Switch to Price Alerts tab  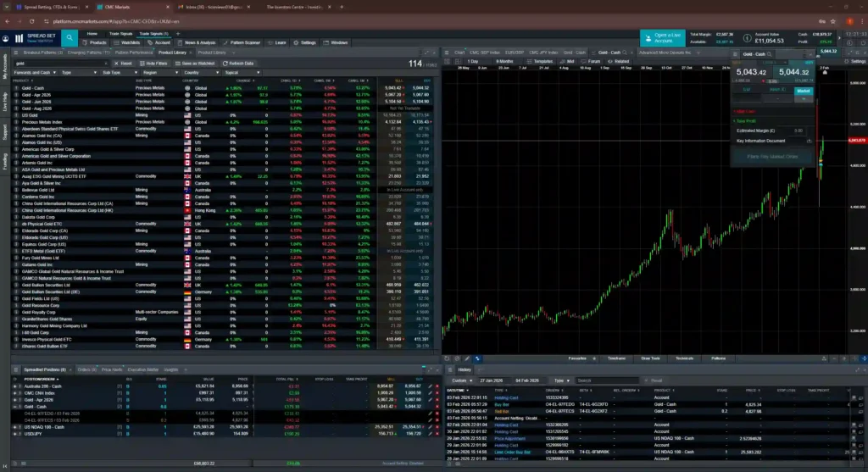[x=112, y=369]
